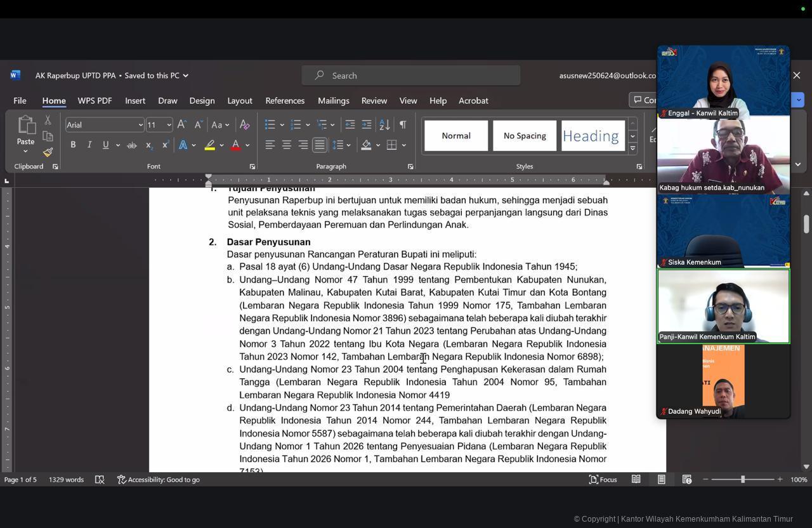Click the zoom slider handle
The height and width of the screenshot is (528, 812).
tap(743, 480)
